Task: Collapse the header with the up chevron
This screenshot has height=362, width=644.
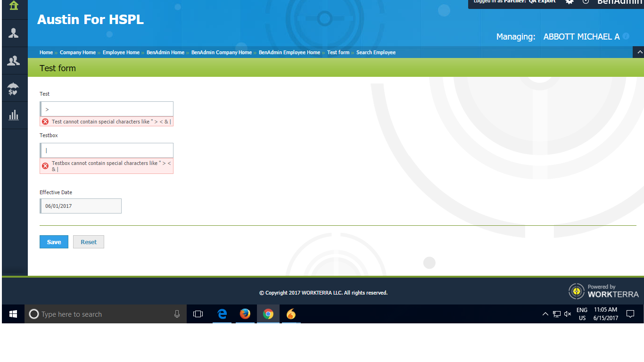Action: [638, 52]
